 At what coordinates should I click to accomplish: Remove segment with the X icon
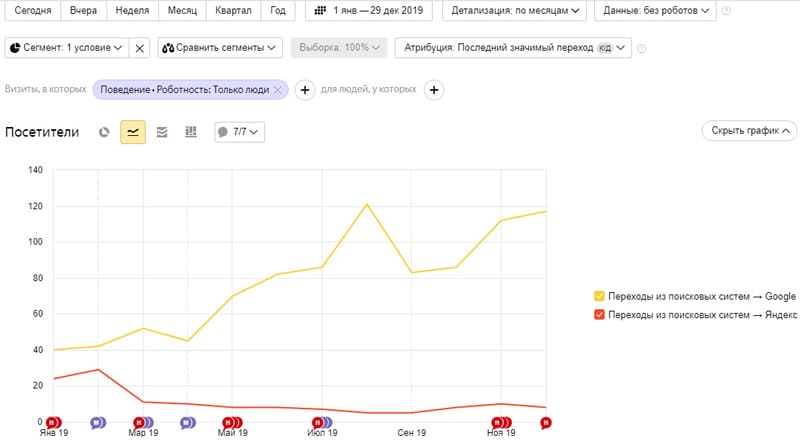click(x=139, y=48)
